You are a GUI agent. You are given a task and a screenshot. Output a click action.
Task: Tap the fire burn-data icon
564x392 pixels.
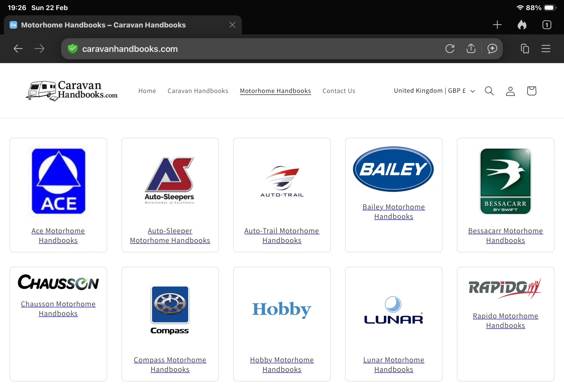point(522,25)
